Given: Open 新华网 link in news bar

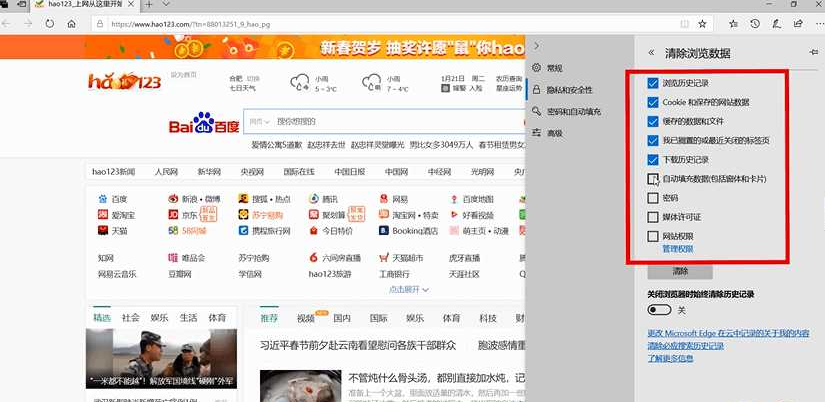Looking at the screenshot, I should (209, 172).
